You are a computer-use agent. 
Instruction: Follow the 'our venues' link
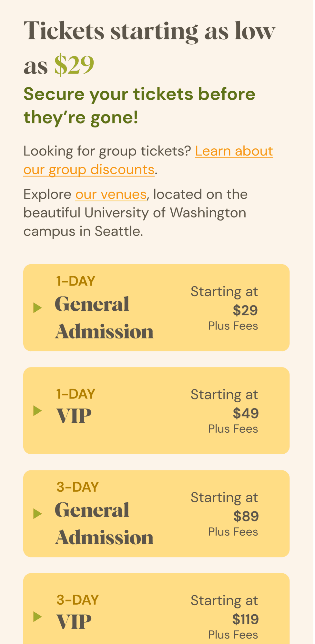[111, 194]
